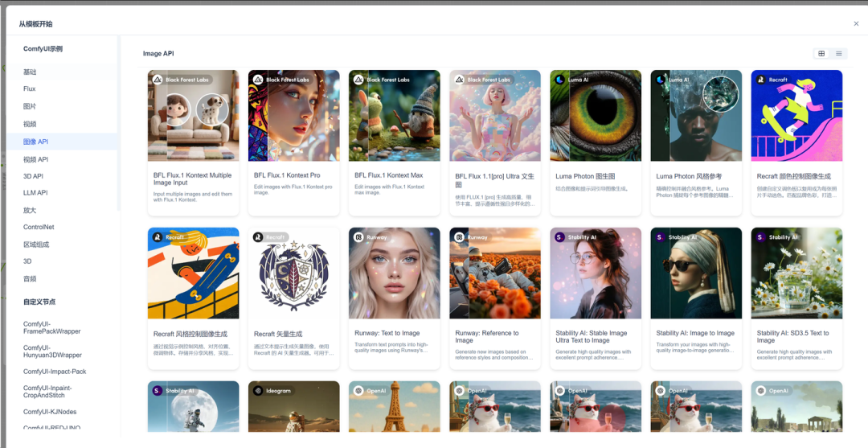
Task: Open the LLM API category
Action: pos(62,193)
